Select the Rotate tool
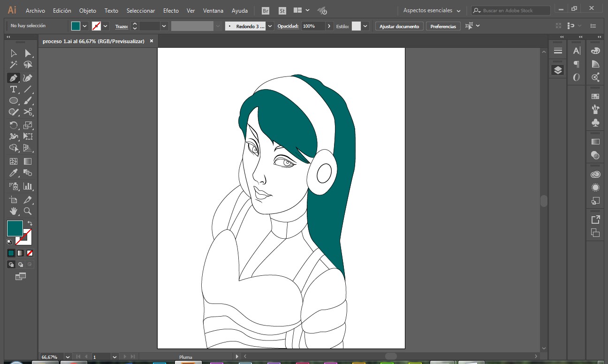608x364 pixels. (x=14, y=125)
